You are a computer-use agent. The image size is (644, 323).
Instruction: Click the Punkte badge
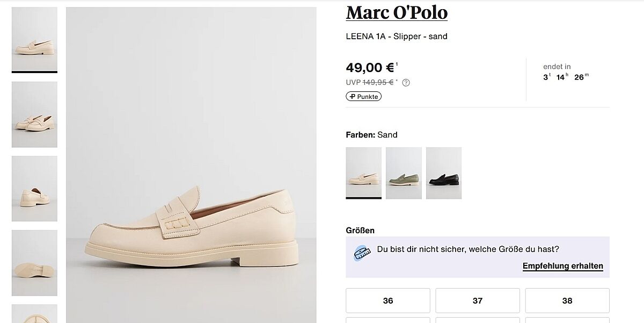[363, 97]
